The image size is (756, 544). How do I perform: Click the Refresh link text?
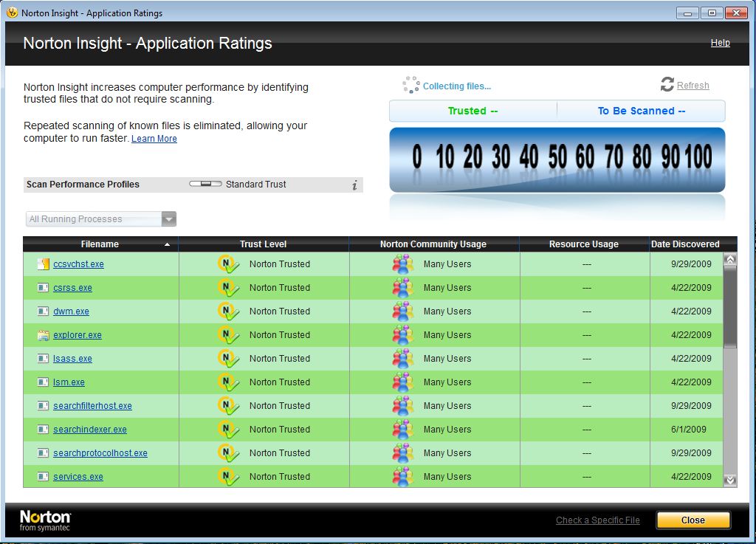coord(693,86)
